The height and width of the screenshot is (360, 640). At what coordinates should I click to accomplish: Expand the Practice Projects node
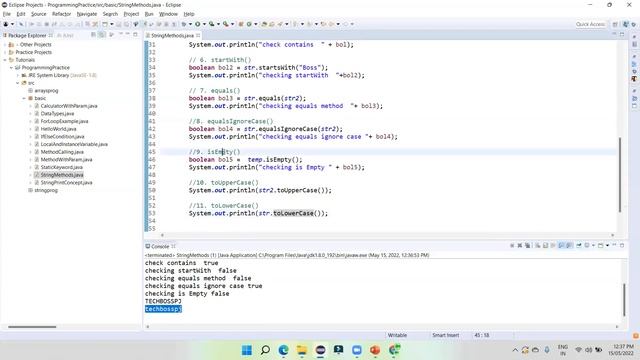point(5,52)
